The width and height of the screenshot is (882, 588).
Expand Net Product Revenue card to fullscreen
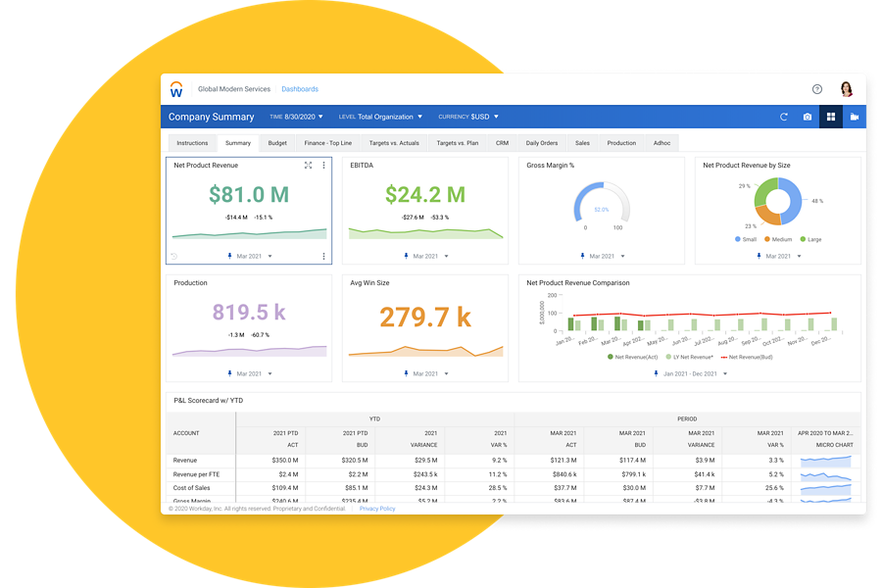point(309,166)
